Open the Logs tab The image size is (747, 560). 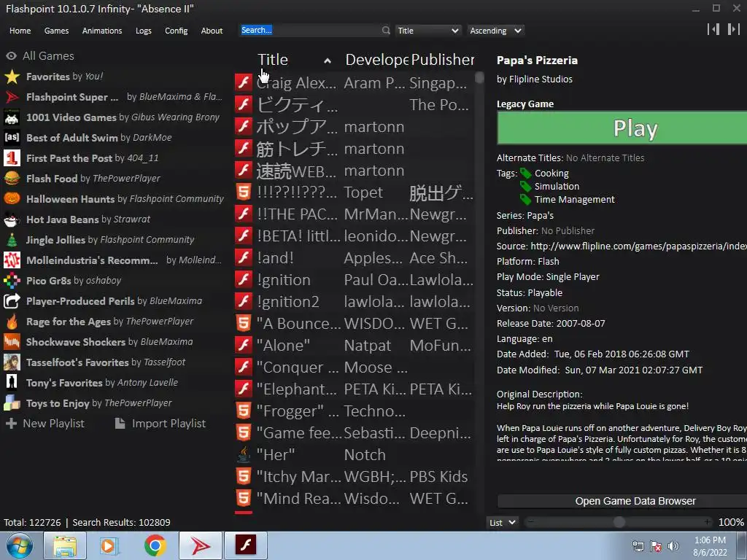pos(144,31)
